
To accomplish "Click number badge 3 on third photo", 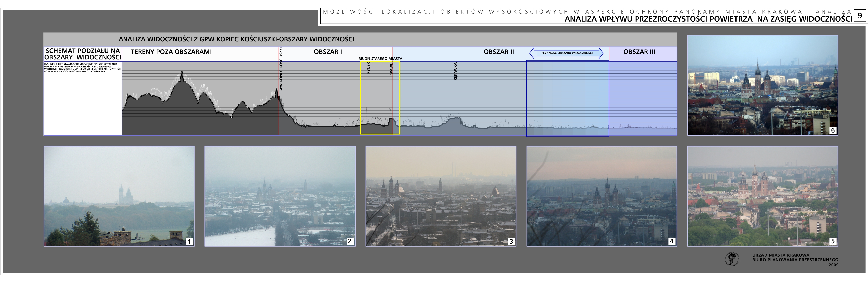I will [x=511, y=241].
